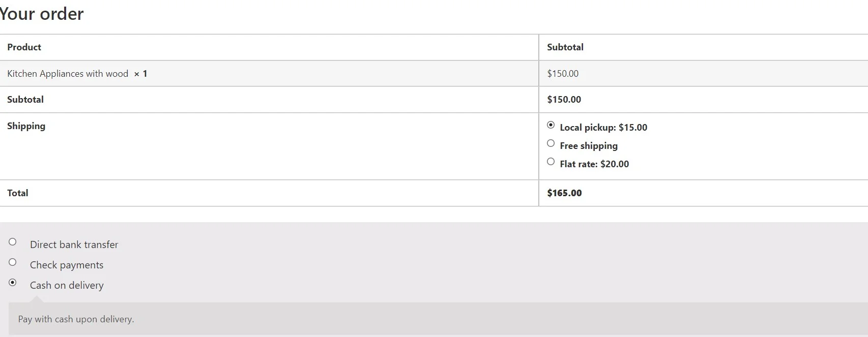The width and height of the screenshot is (868, 337).
Task: Click the Cash on delivery label
Action: point(67,285)
